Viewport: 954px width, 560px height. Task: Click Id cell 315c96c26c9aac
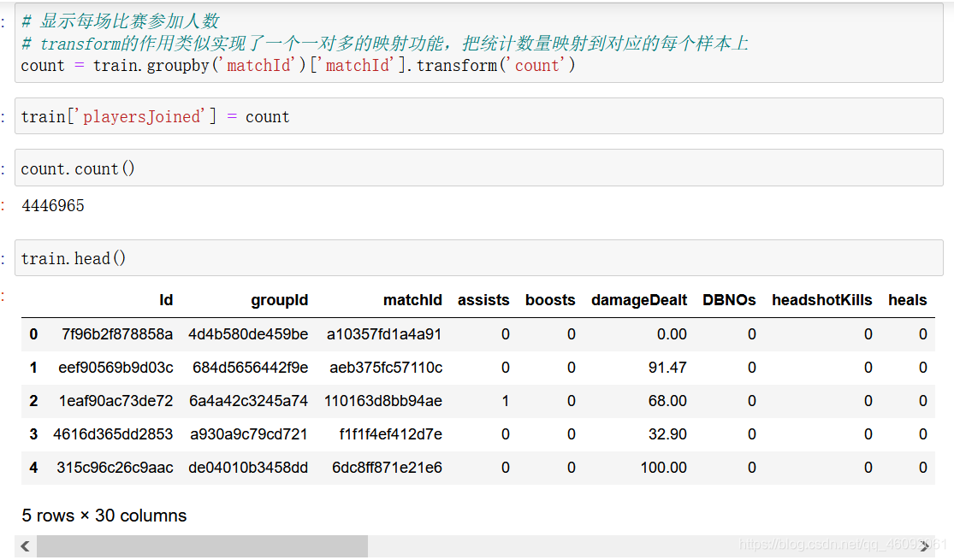(115, 469)
